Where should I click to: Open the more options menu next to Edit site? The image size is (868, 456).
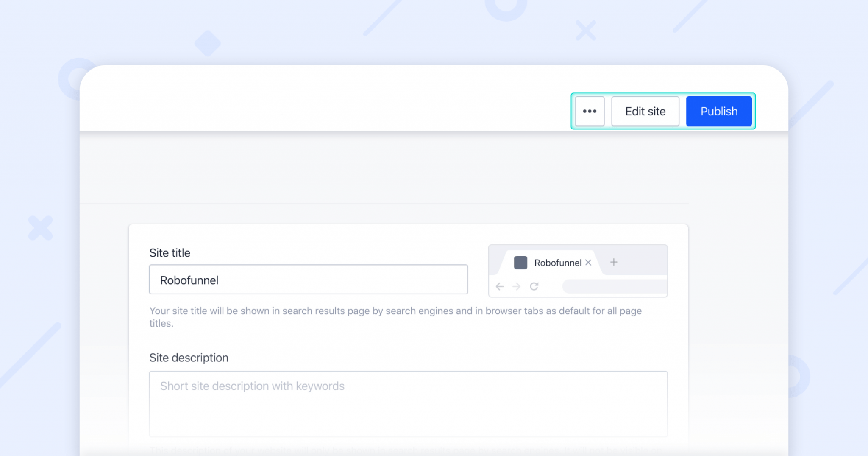[590, 111]
